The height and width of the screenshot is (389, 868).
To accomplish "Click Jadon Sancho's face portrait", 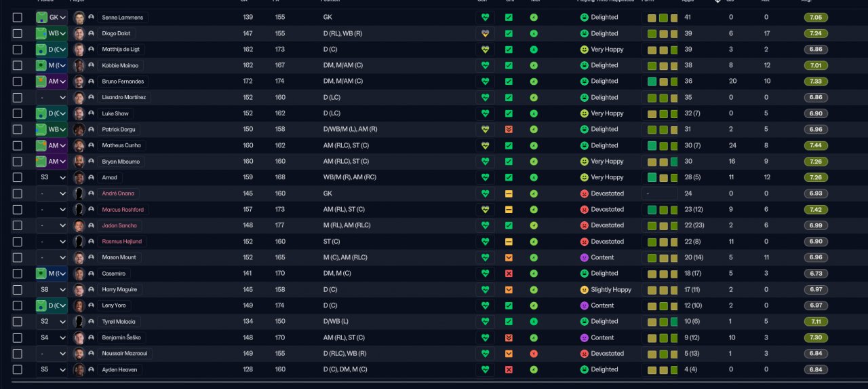I will click(x=79, y=225).
